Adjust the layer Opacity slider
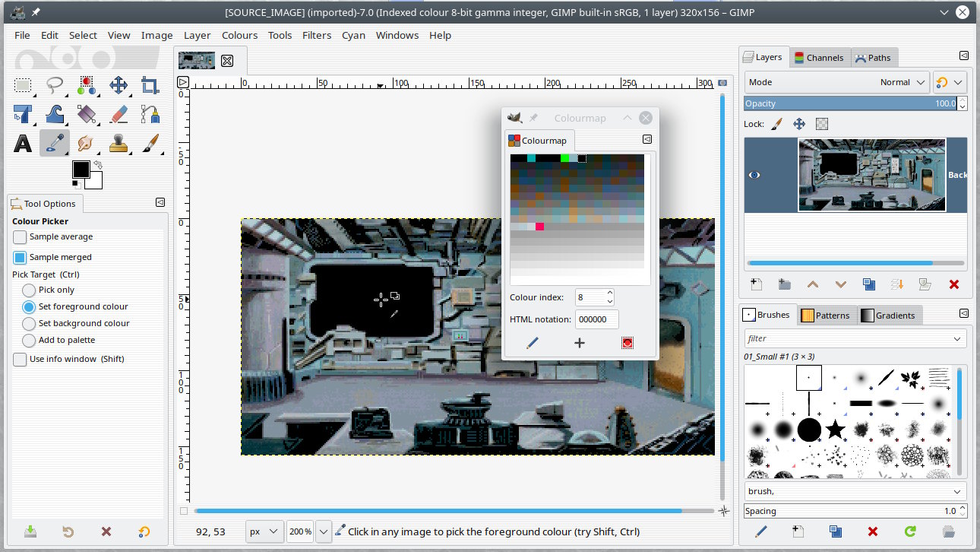980x552 pixels. pos(850,103)
